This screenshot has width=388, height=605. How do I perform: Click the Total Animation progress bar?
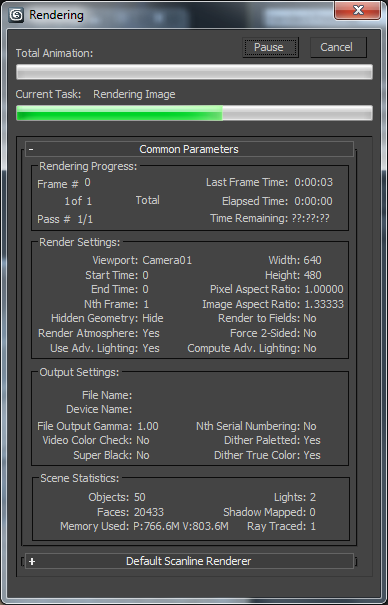[194, 72]
